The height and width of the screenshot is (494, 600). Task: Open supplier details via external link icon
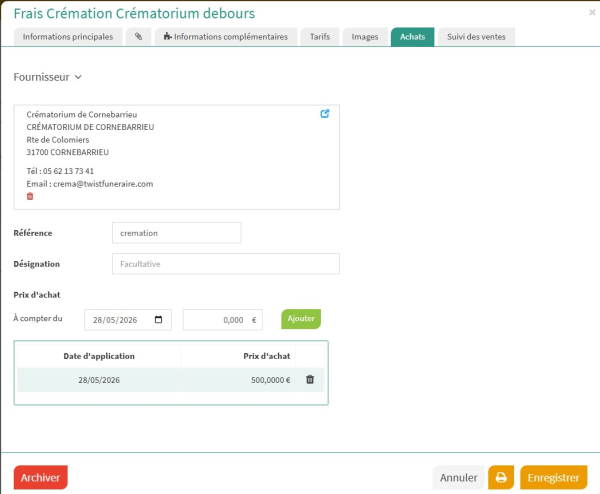pyautogui.click(x=324, y=114)
